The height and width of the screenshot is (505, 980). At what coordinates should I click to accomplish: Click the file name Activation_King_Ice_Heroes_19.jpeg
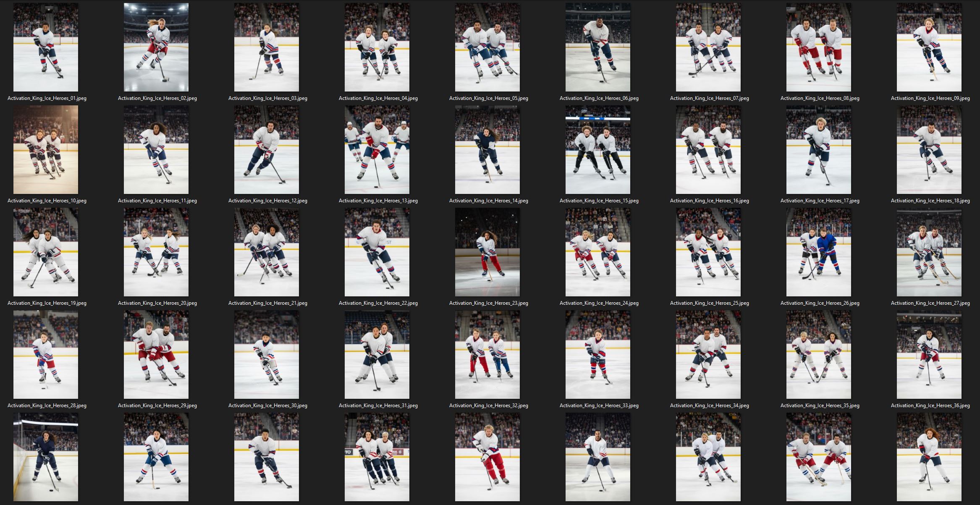click(47, 303)
